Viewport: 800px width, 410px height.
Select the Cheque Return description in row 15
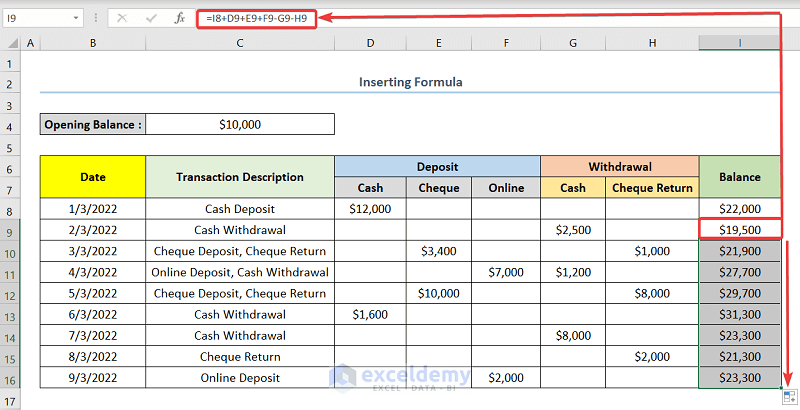point(240,357)
